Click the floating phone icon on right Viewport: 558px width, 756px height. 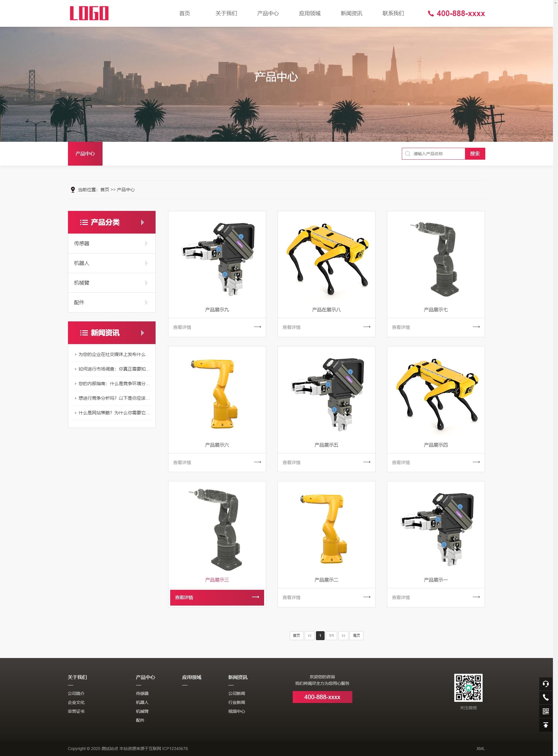(x=545, y=697)
